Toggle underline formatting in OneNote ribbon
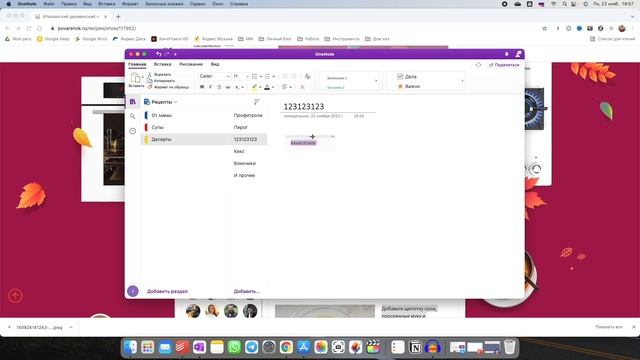The height and width of the screenshot is (360, 640). coord(219,87)
